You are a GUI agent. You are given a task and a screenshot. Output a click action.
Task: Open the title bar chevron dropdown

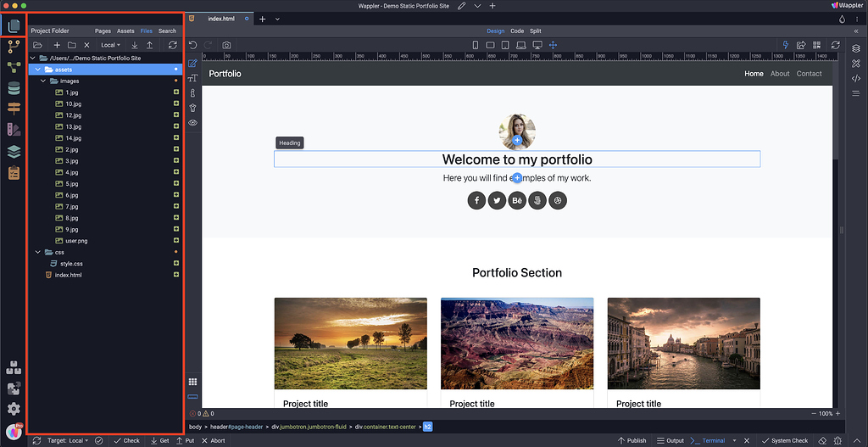pyautogui.click(x=478, y=6)
